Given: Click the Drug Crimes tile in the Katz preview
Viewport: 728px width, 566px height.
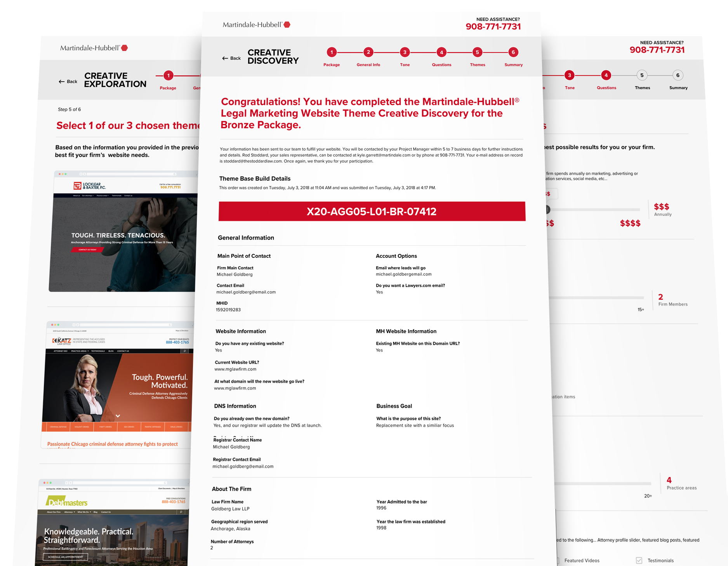Looking at the screenshot, I should 176,427.
